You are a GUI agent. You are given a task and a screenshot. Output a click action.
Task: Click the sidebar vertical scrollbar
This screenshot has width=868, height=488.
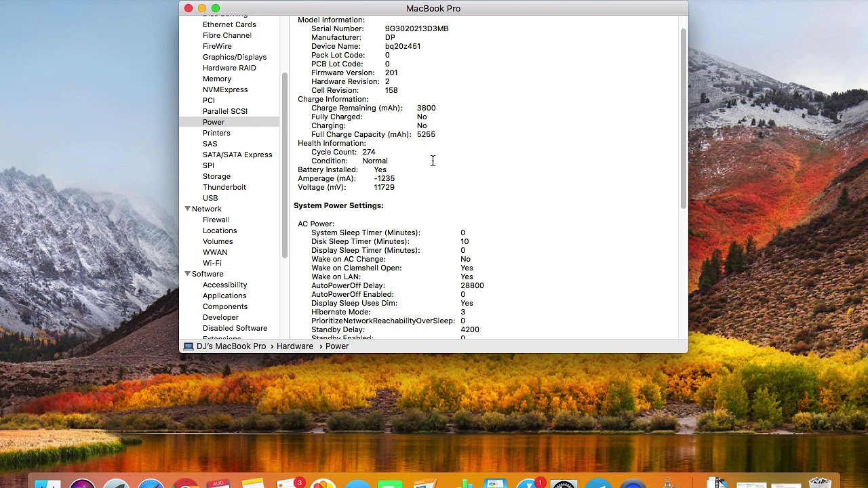285,165
